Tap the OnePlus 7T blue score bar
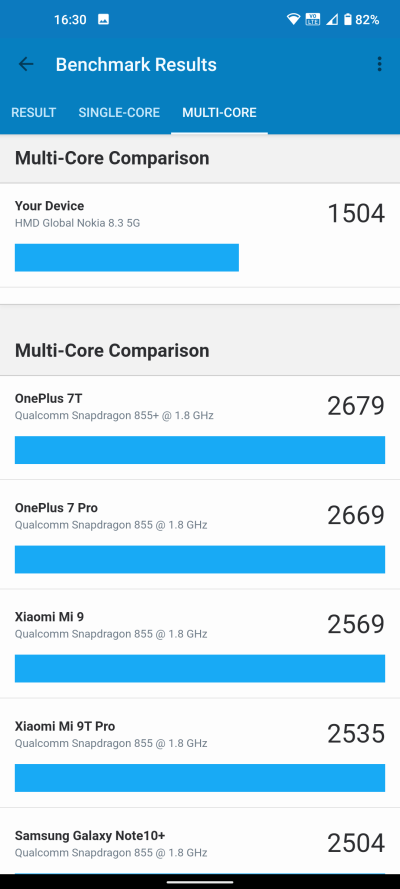Image resolution: width=400 pixels, height=889 pixels. pos(200,450)
